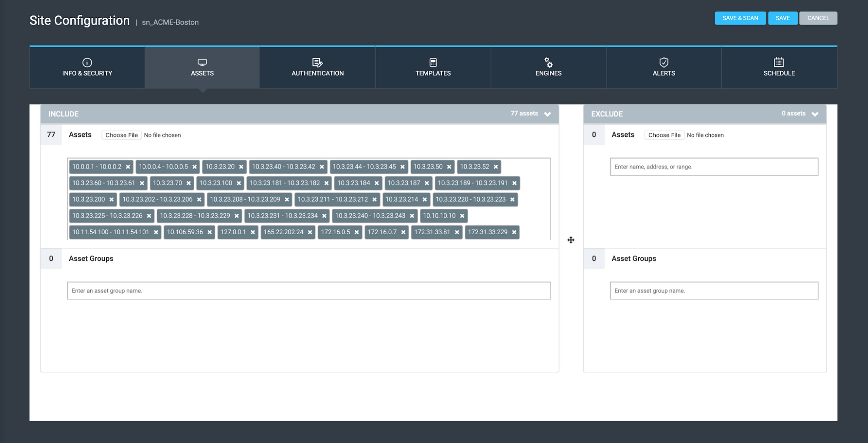Remove range 10.3.23.225 - 10.3.23.226
868x443 pixels.
(149, 216)
